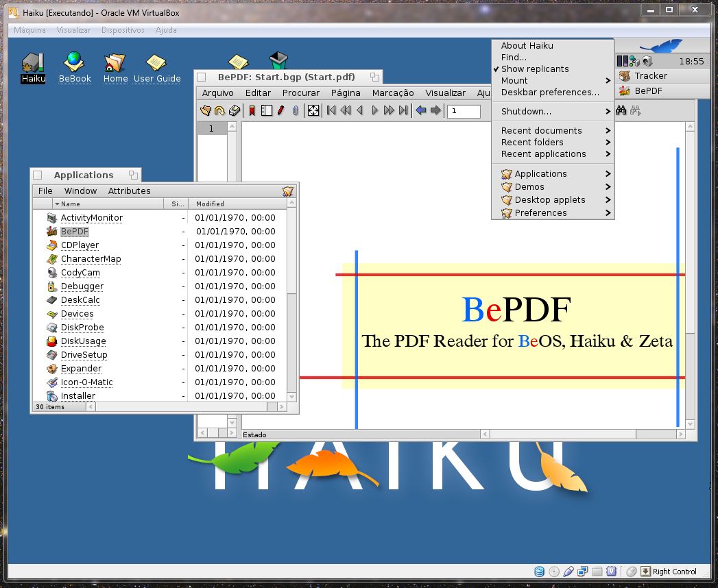Open the Visualizar menu in BePDF
Viewport: 718px width, 588px height.
pos(445,93)
